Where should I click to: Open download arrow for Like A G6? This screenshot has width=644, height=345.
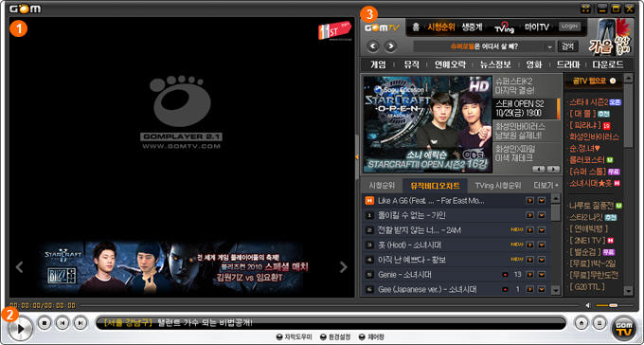pos(542,200)
